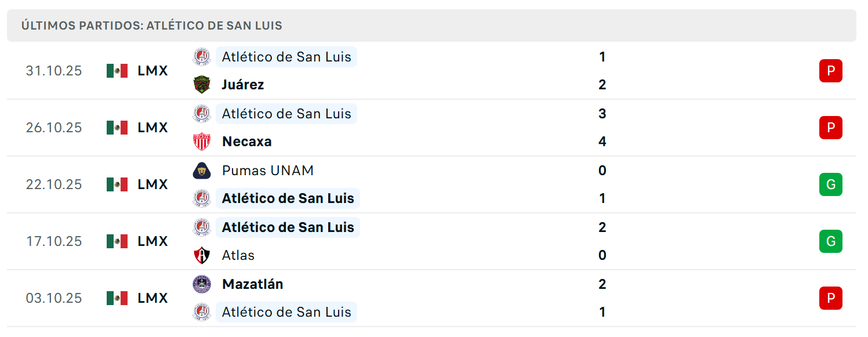Viewport: 868px width, 337px height.
Task: Click red P badge for Juárez match
Action: tap(830, 71)
